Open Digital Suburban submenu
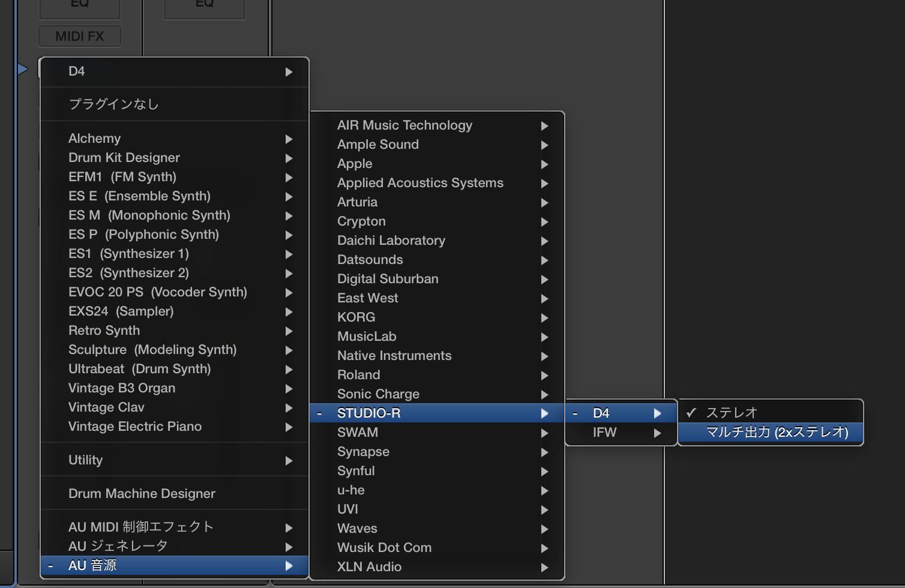Viewport: 905px width, 588px height. 437,279
